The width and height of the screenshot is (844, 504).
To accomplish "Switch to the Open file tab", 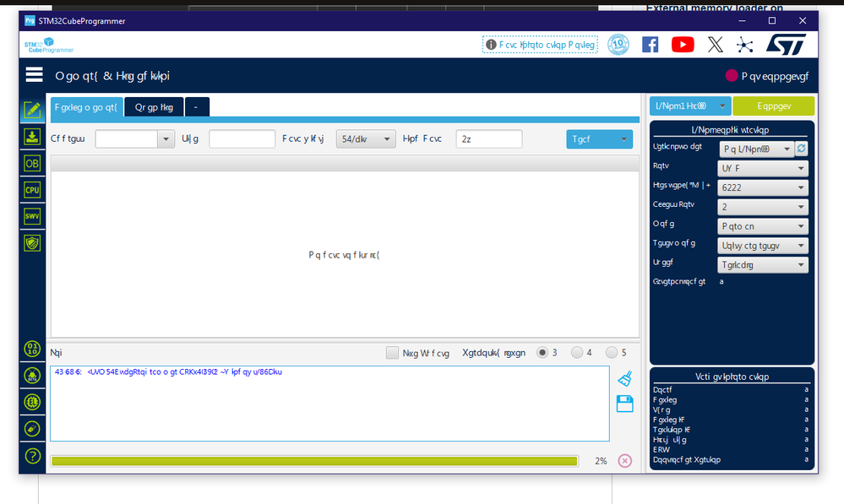I will click(155, 106).
